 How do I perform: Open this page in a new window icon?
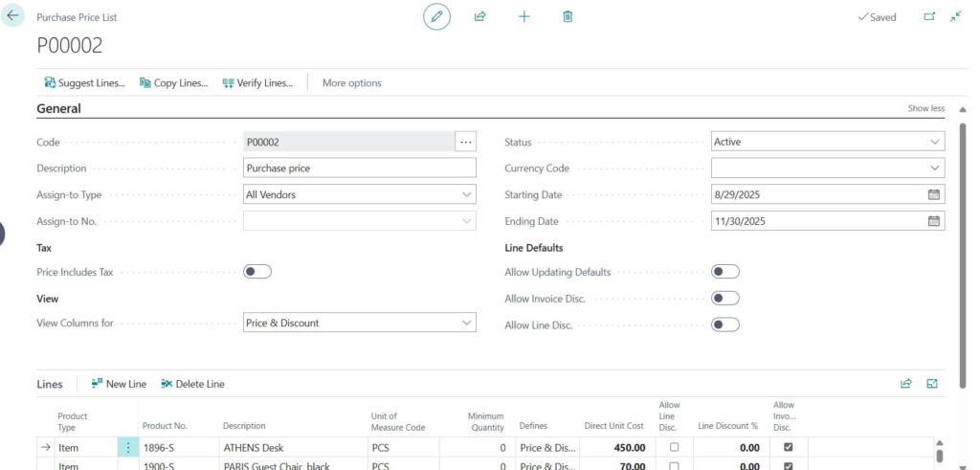(x=929, y=17)
